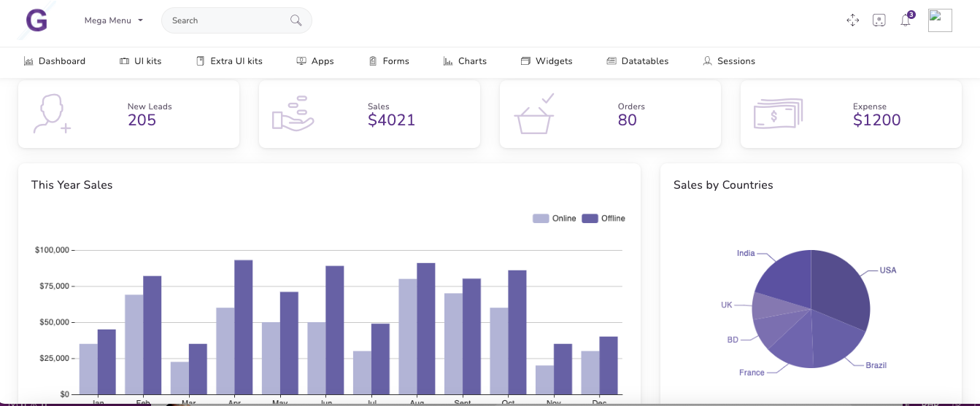The height and width of the screenshot is (406, 980).
Task: Go to Datatables in the navigation
Action: pos(638,61)
